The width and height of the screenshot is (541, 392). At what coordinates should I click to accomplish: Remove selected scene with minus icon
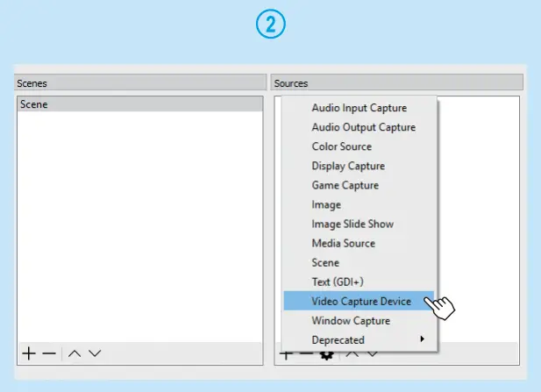49,353
